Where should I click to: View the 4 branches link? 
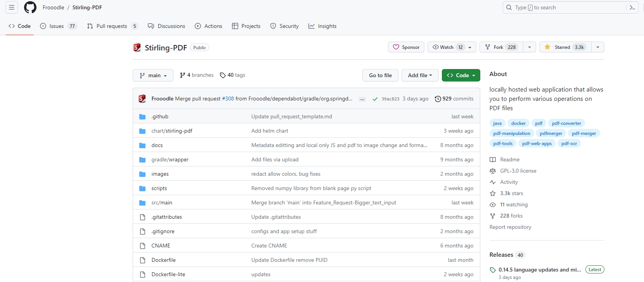pyautogui.click(x=197, y=75)
